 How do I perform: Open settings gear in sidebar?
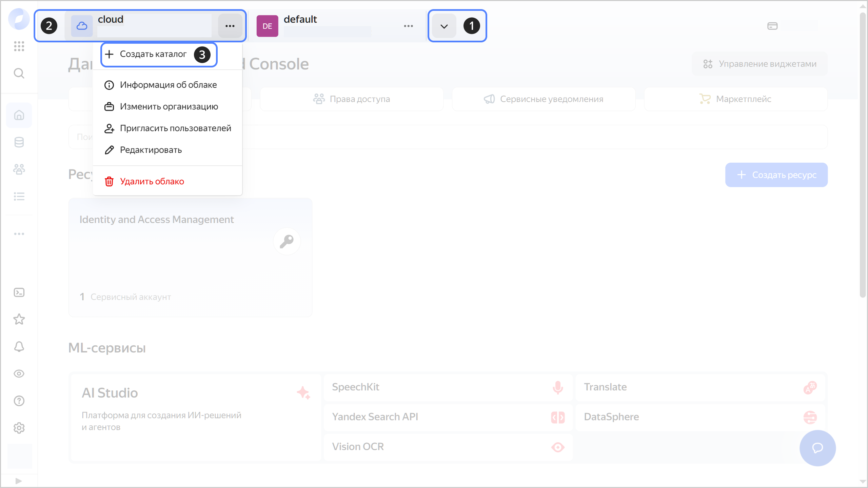19,428
